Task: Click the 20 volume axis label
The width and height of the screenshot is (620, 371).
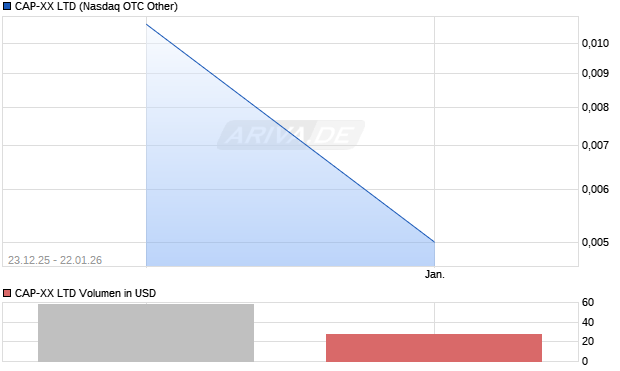Action: [x=588, y=341]
